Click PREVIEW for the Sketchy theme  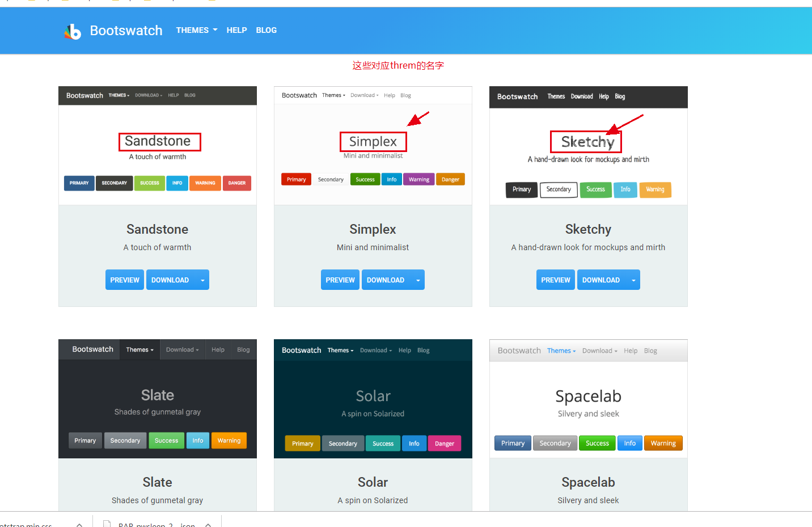click(x=555, y=280)
